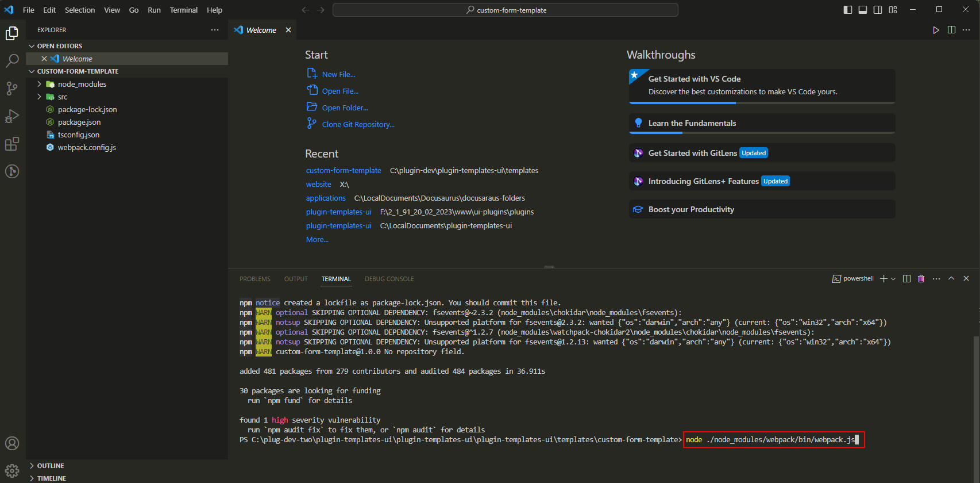The image size is (980, 483).
Task: Open the Edit menu
Action: (x=49, y=10)
